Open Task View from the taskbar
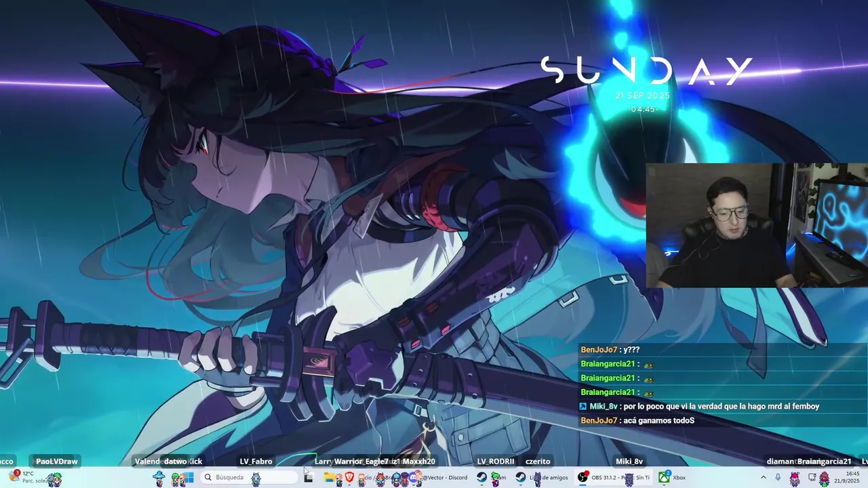868x488 pixels. point(309,477)
